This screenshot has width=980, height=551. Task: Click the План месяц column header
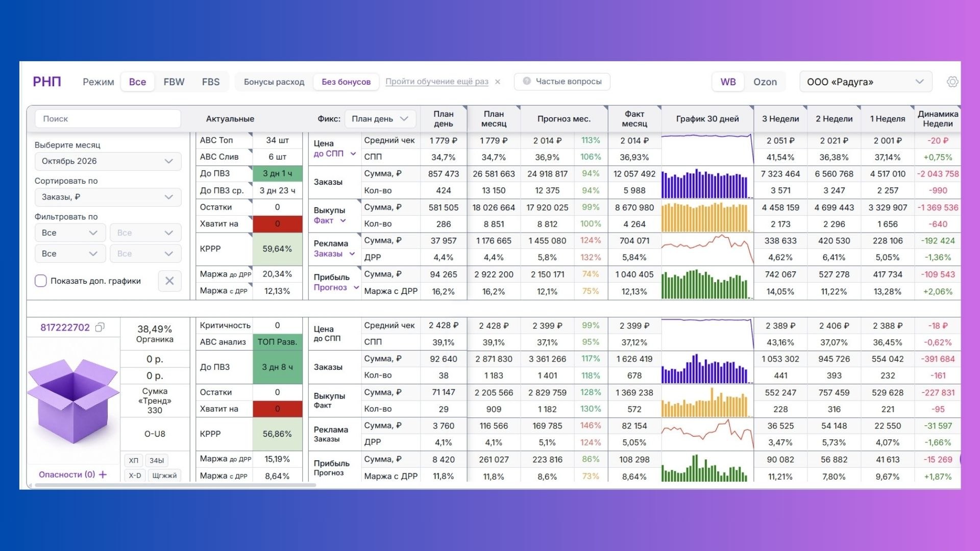coord(494,119)
